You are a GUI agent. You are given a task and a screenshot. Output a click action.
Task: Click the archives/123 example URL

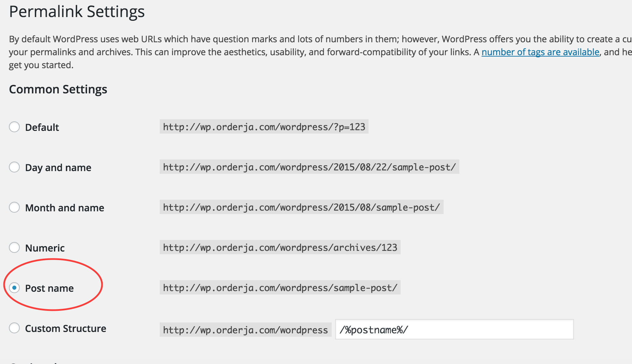point(280,247)
